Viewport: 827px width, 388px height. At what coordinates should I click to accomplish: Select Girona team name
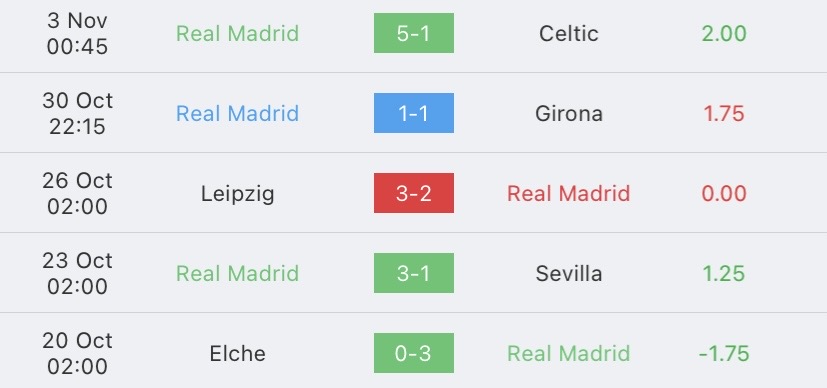point(569,113)
